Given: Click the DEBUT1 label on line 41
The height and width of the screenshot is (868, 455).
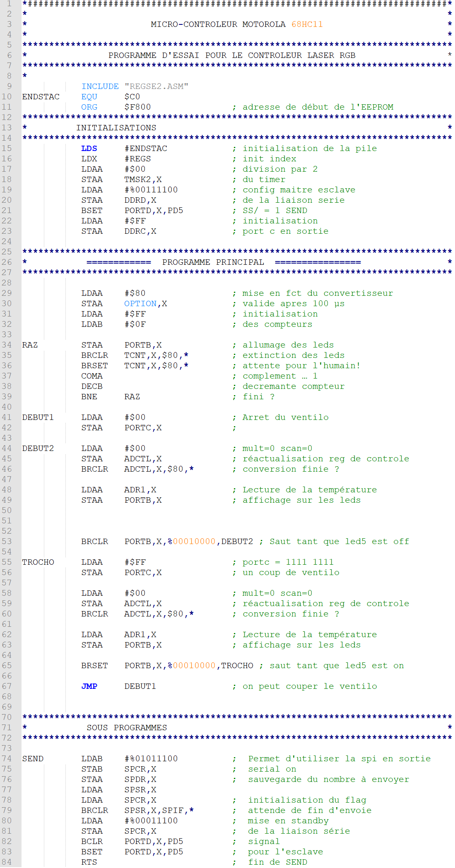Looking at the screenshot, I should [x=38, y=417].
